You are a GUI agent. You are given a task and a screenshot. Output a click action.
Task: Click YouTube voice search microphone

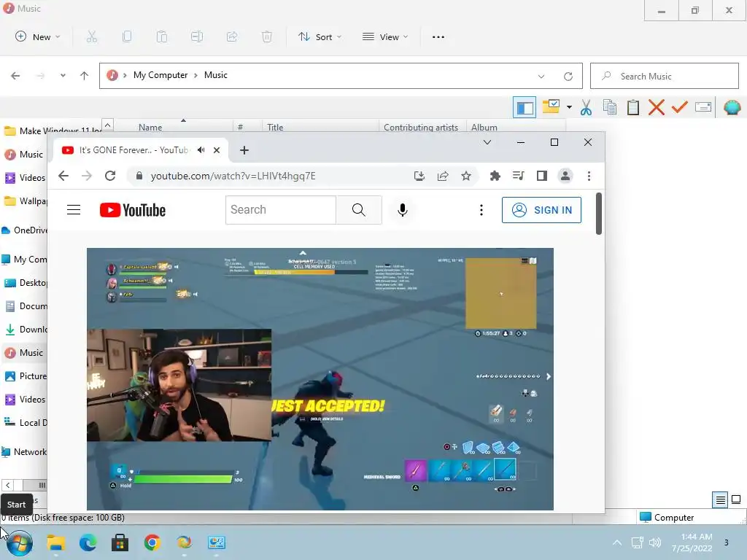[x=403, y=210]
